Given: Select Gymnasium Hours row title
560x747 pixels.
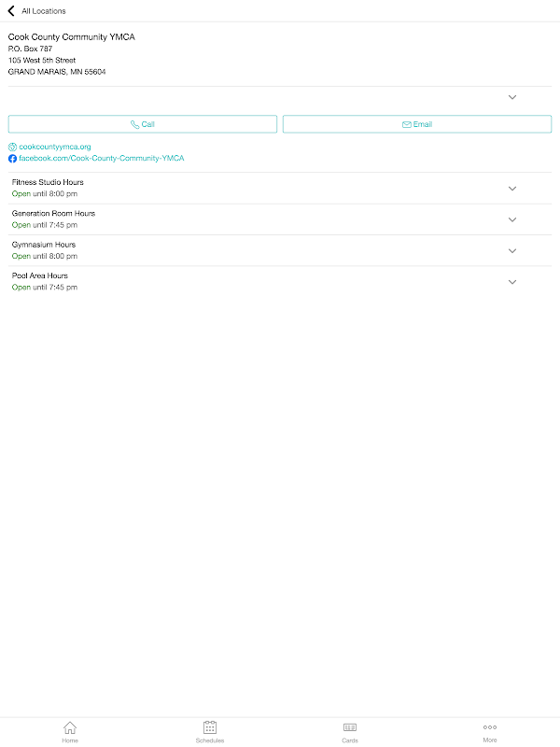Looking at the screenshot, I should pos(44,245).
